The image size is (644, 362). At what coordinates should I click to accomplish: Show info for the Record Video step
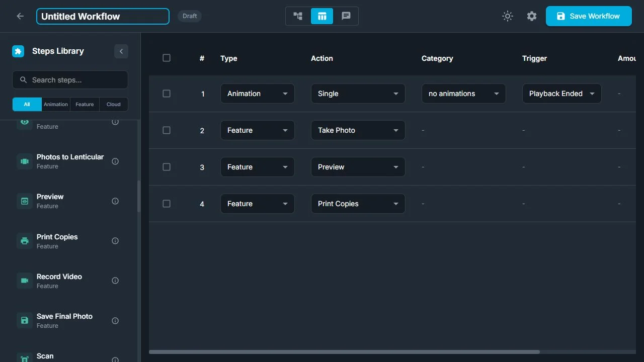tap(115, 281)
